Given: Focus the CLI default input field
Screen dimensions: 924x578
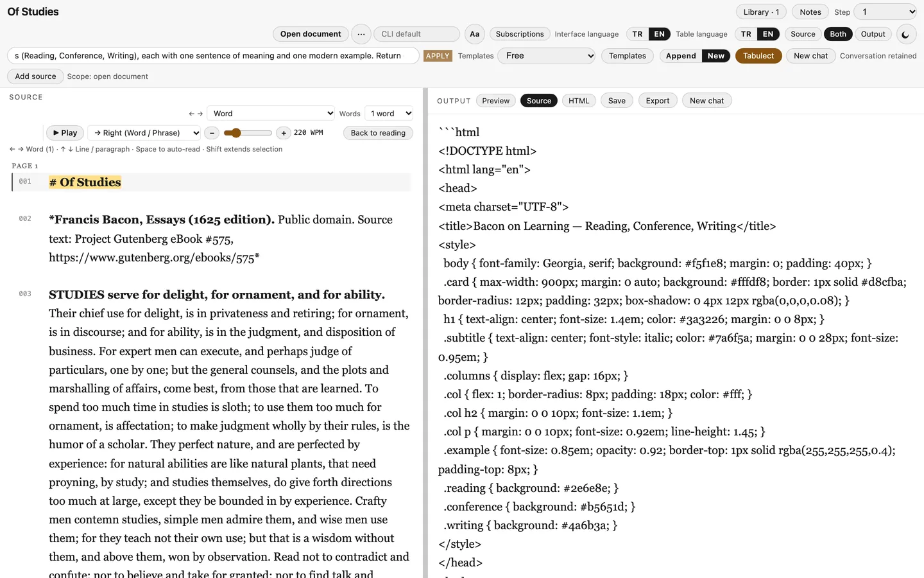Looking at the screenshot, I should [x=416, y=34].
